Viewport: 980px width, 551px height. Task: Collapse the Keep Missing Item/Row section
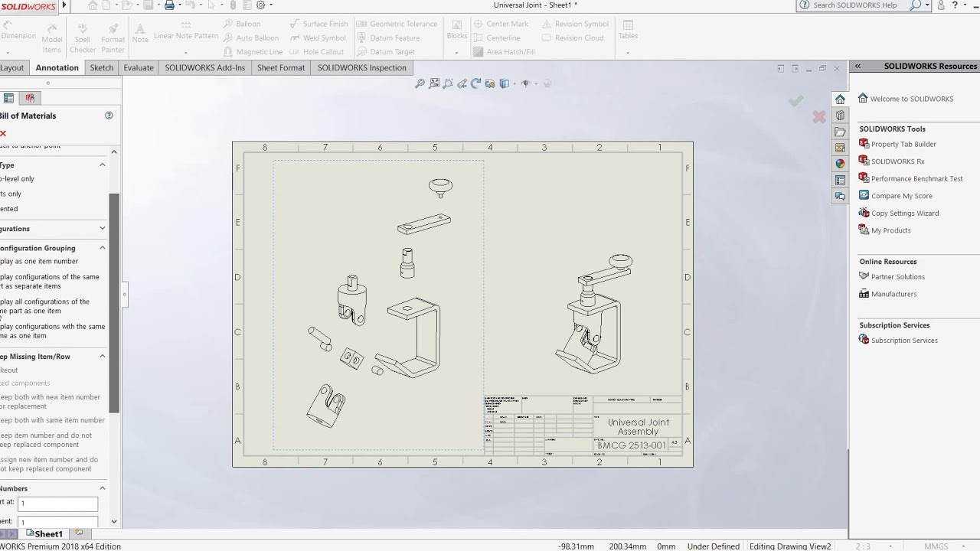[x=103, y=357]
